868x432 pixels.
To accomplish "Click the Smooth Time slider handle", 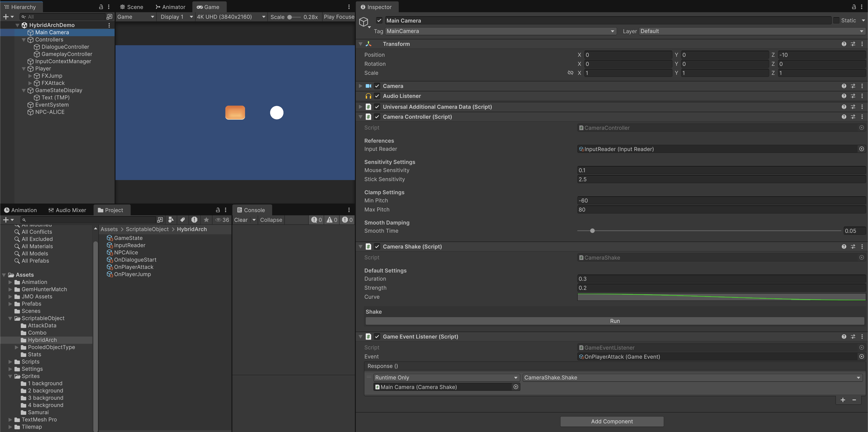I will pyautogui.click(x=592, y=231).
